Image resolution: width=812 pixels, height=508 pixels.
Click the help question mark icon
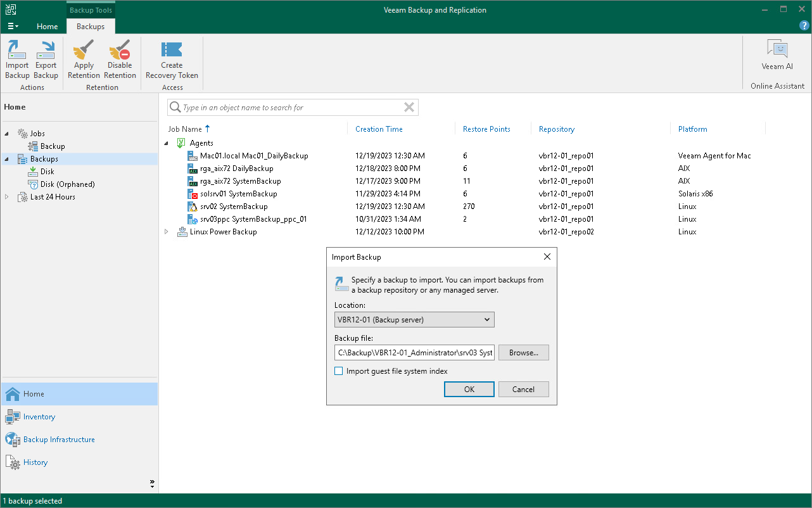coord(804,26)
